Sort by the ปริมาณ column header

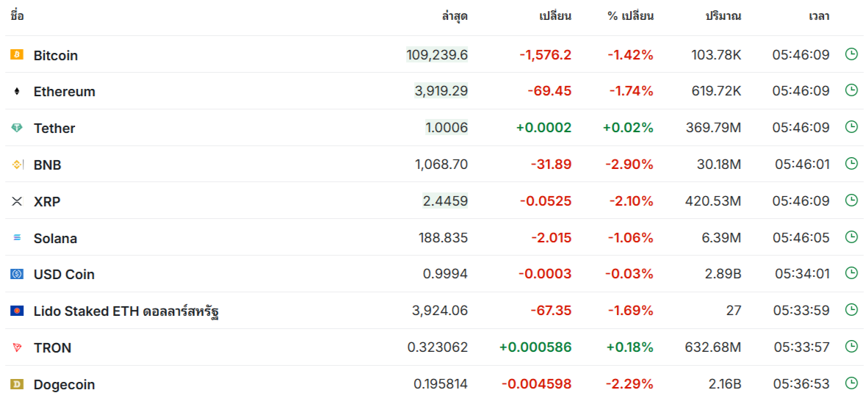pyautogui.click(x=723, y=16)
